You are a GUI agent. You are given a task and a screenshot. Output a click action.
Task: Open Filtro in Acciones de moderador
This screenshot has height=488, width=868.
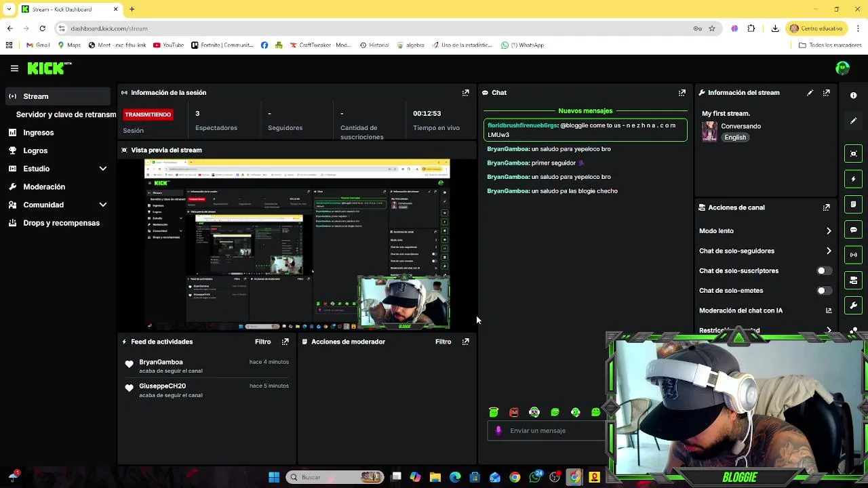tap(443, 342)
